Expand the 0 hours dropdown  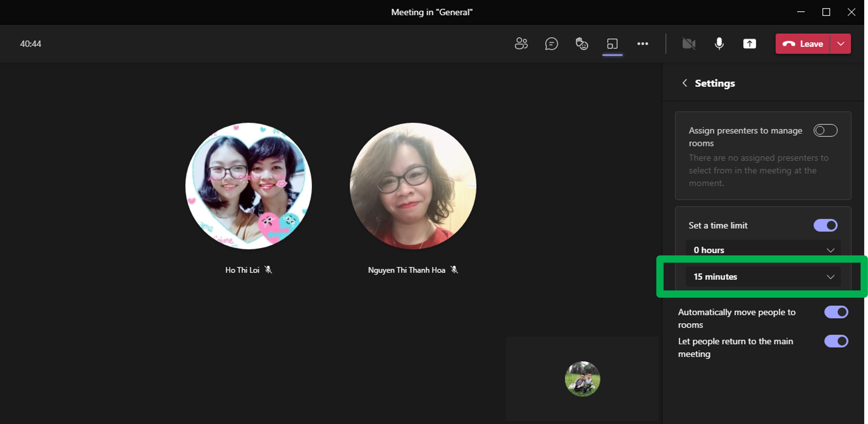point(763,250)
